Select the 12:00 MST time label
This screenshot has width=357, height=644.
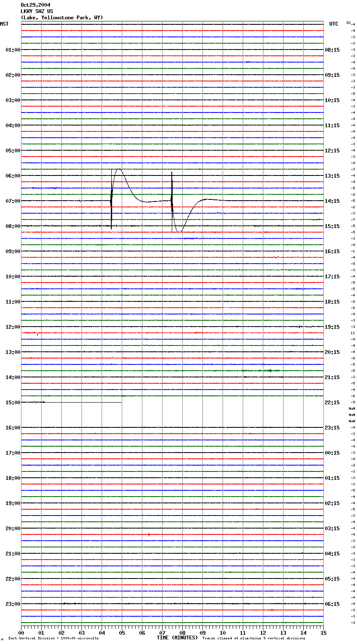13,327
